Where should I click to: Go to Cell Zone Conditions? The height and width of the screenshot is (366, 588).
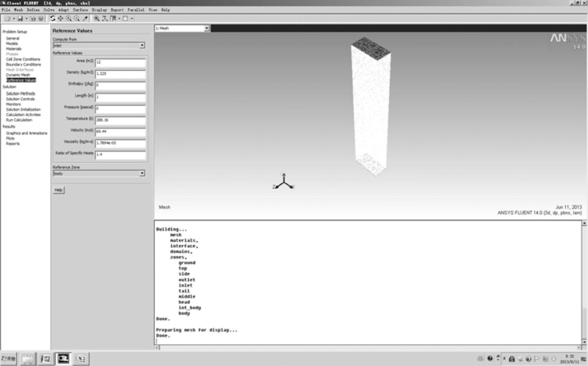tap(23, 59)
